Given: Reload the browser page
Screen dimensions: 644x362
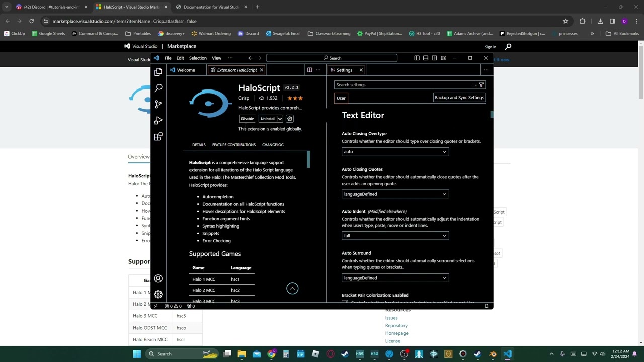Looking at the screenshot, I should [x=31, y=21].
